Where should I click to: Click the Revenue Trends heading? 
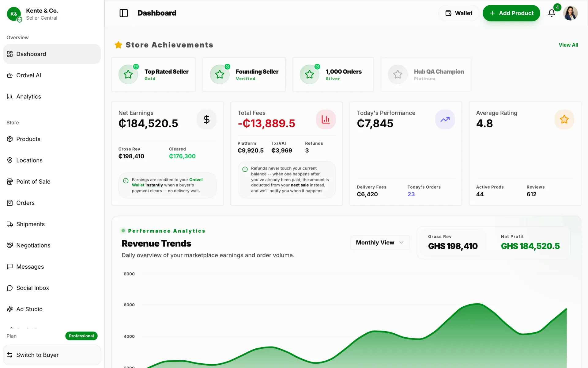coord(156,243)
